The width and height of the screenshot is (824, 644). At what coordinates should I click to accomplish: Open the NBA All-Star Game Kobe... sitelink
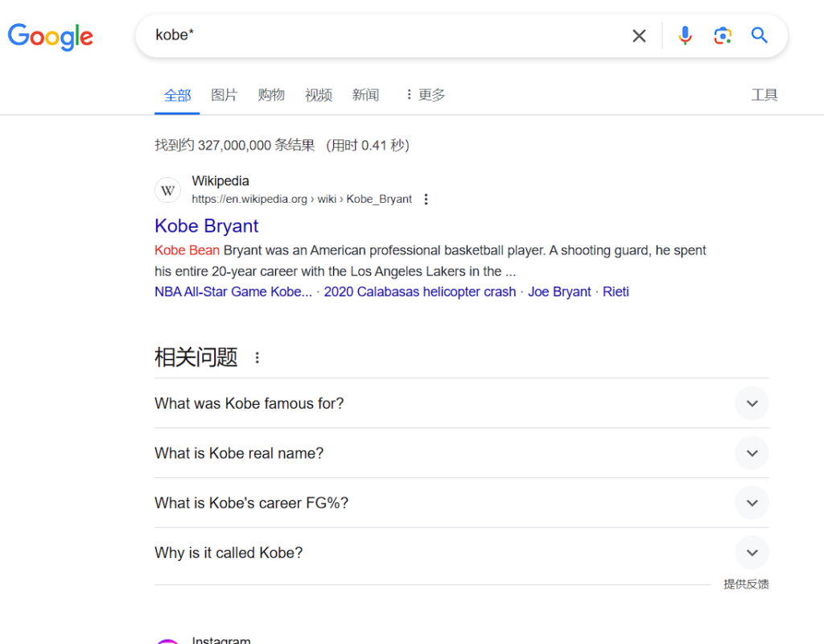tap(233, 291)
